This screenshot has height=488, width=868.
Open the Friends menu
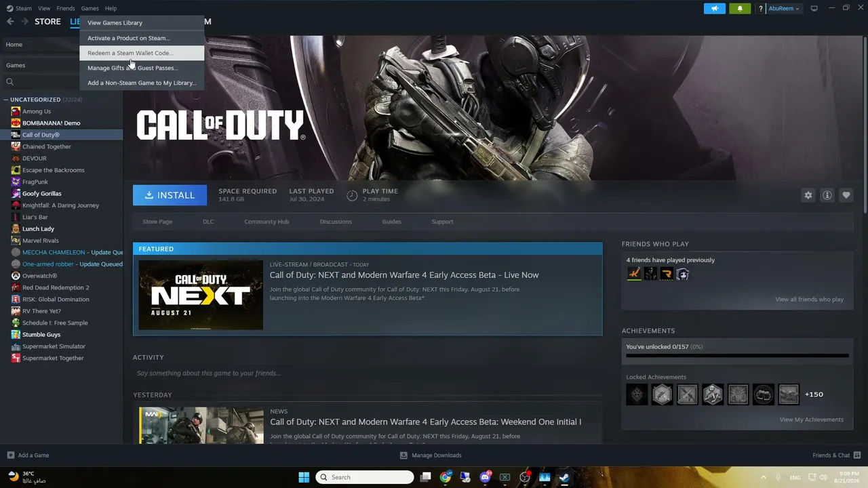pyautogui.click(x=66, y=8)
